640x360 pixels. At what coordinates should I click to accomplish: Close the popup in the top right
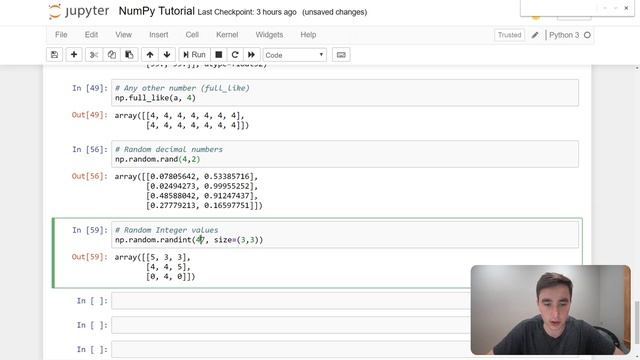pos(626,8)
